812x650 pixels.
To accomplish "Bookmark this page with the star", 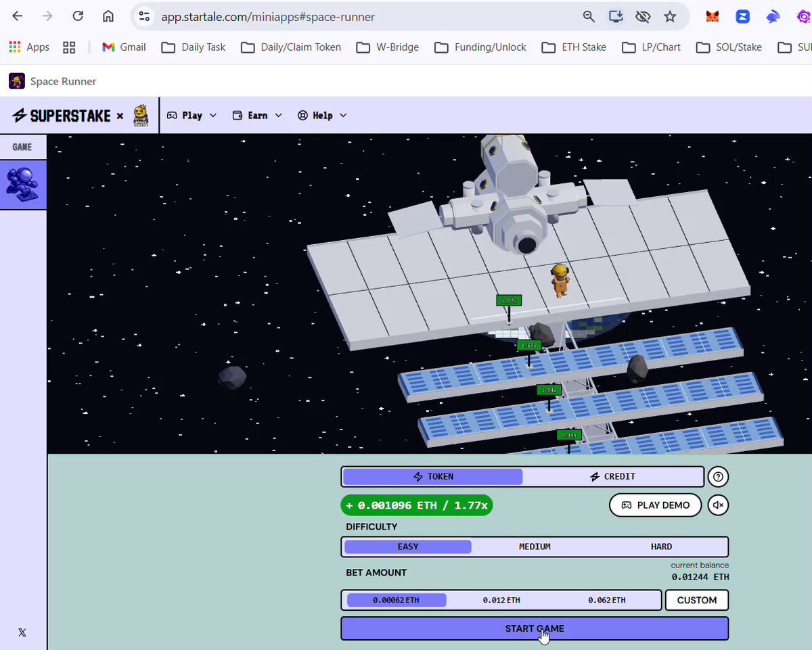I will (x=670, y=16).
